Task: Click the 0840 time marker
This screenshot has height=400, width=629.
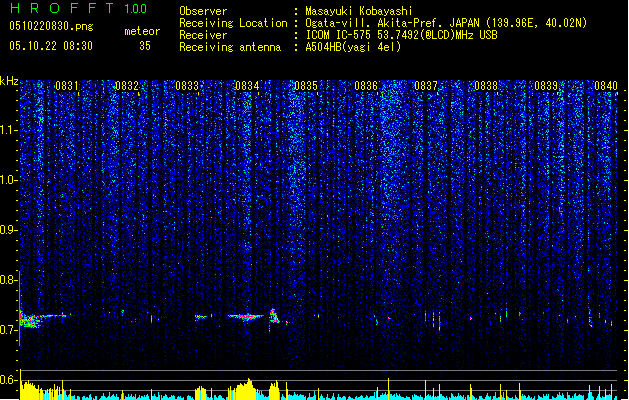Action: pyautogui.click(x=606, y=86)
